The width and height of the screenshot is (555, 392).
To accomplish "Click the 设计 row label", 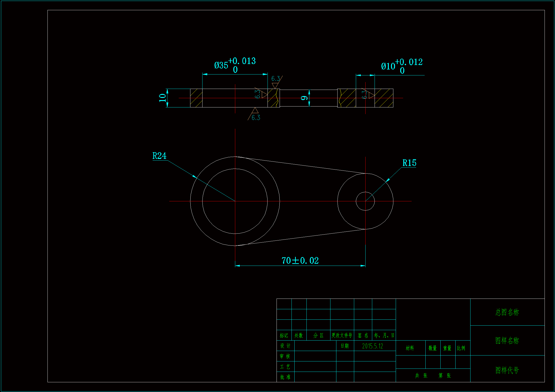I will [285, 346].
